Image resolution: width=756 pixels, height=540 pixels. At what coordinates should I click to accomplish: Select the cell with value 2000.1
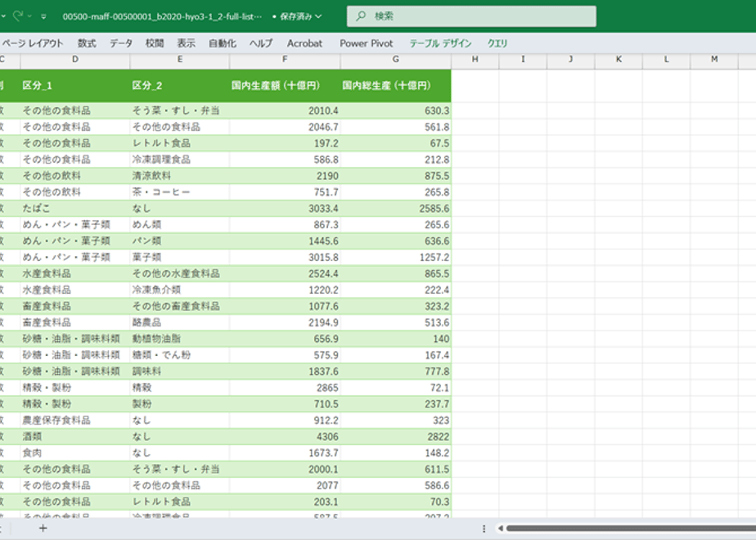[x=285, y=469]
